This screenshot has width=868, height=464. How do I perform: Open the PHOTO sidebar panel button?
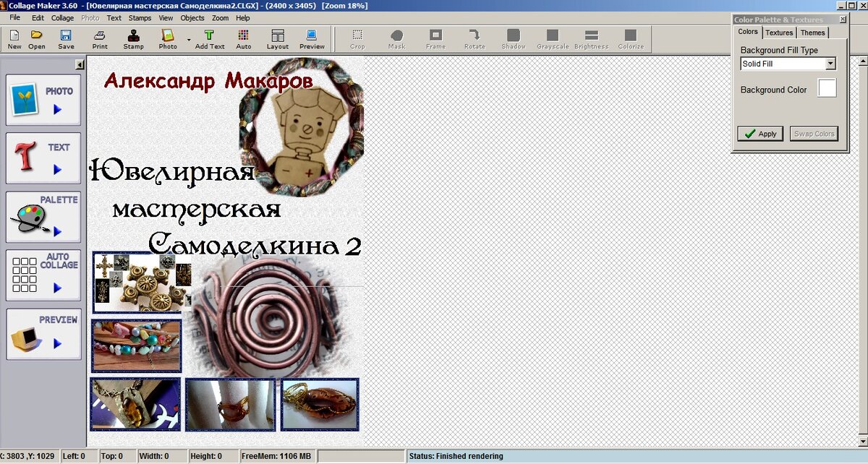43,100
